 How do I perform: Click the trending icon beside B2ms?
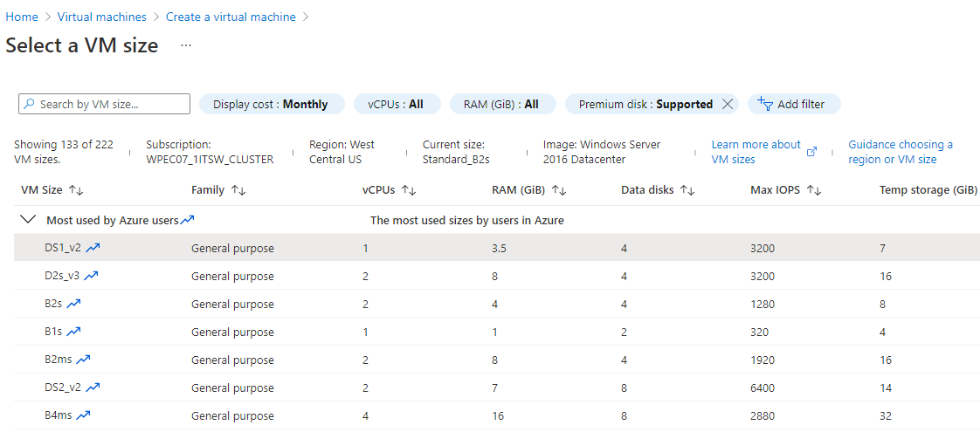pyautogui.click(x=83, y=359)
